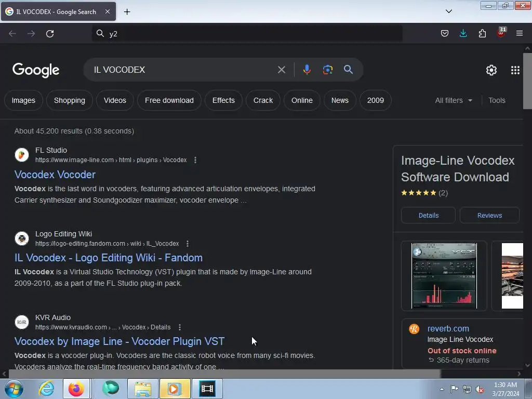
Task: Reload the page in Firefox
Action: click(50, 34)
